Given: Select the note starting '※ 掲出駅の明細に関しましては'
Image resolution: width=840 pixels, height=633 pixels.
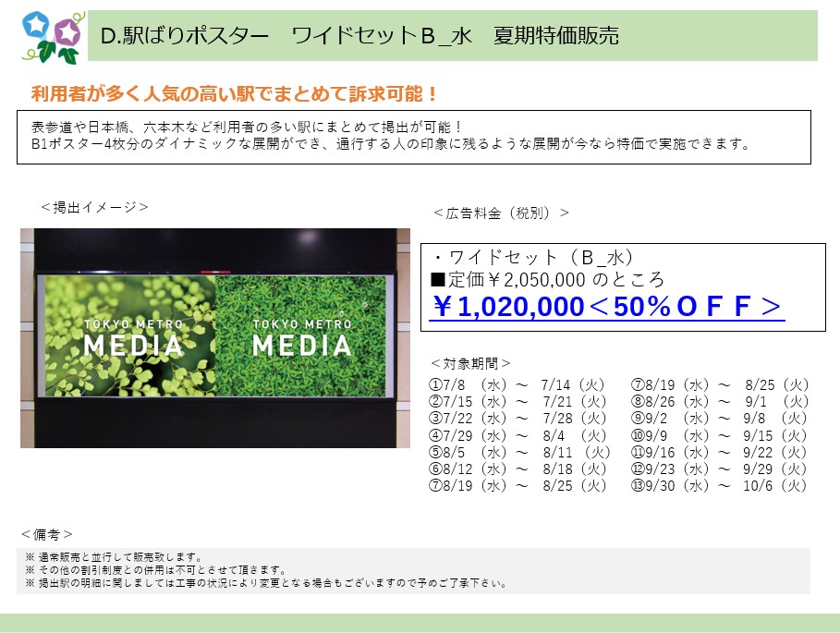Looking at the screenshot, I should pos(266,583).
